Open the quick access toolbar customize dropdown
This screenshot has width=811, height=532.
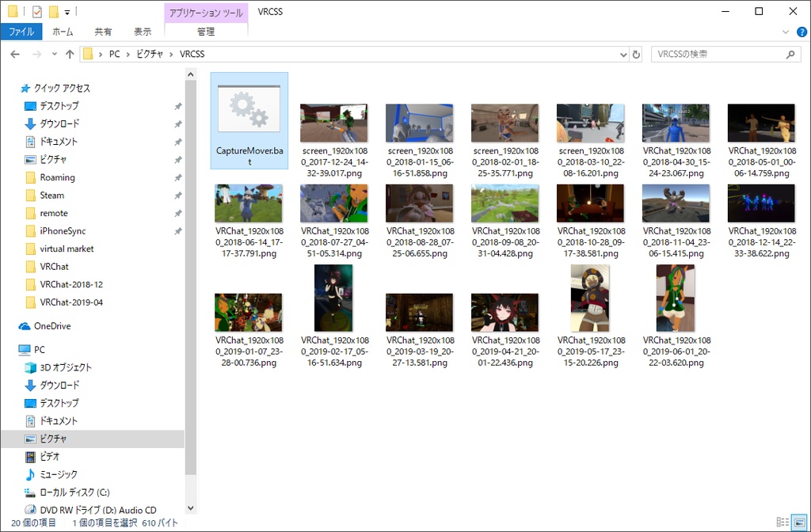click(67, 12)
